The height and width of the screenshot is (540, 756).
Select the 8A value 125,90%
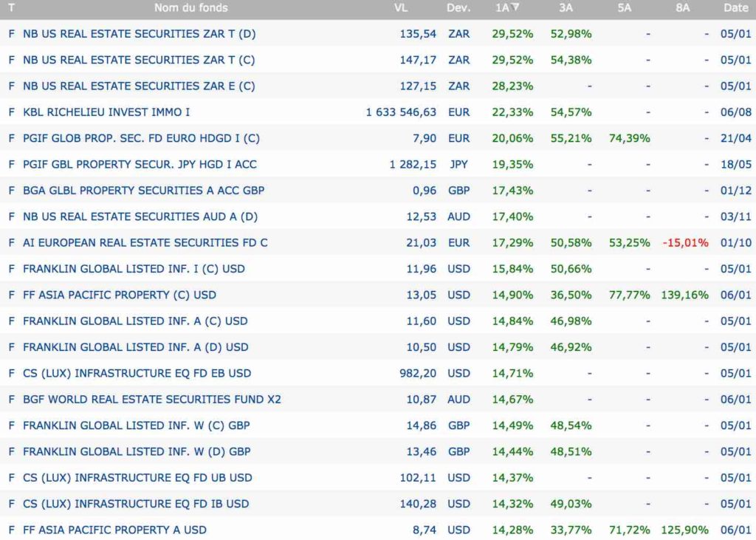click(685, 530)
